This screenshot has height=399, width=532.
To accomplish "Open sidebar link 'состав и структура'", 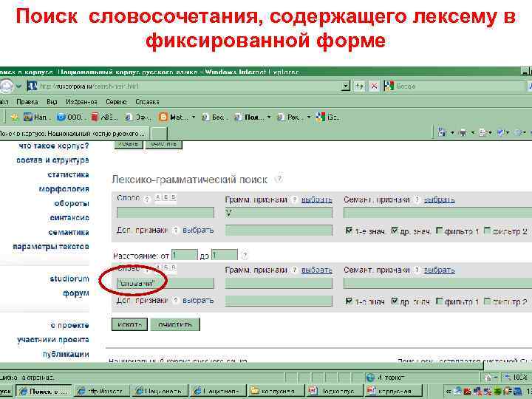I will click(52, 160).
